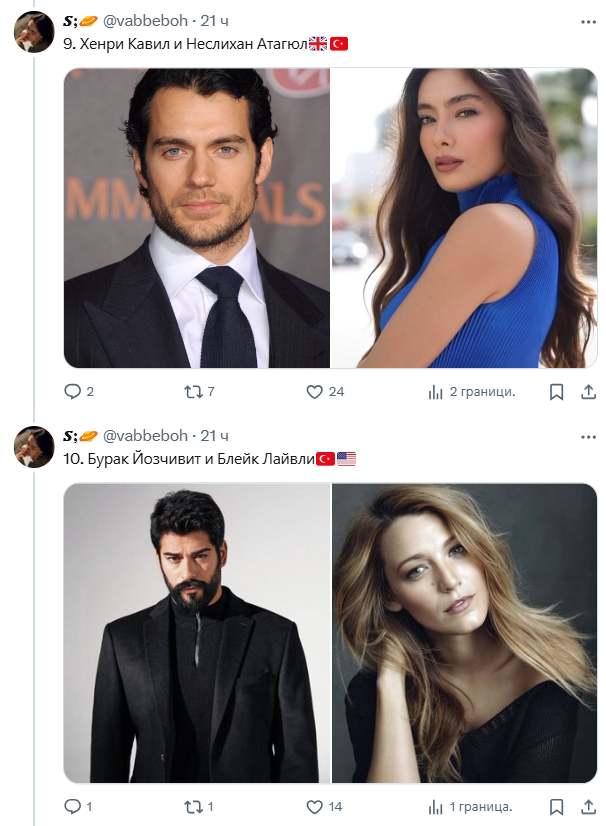Share the post numbered 10
The height and width of the screenshot is (826, 606).
pyautogui.click(x=588, y=806)
